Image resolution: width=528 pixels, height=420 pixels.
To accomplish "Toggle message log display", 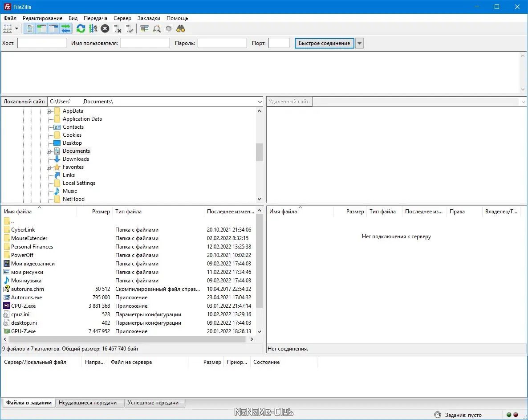I will (x=30, y=29).
